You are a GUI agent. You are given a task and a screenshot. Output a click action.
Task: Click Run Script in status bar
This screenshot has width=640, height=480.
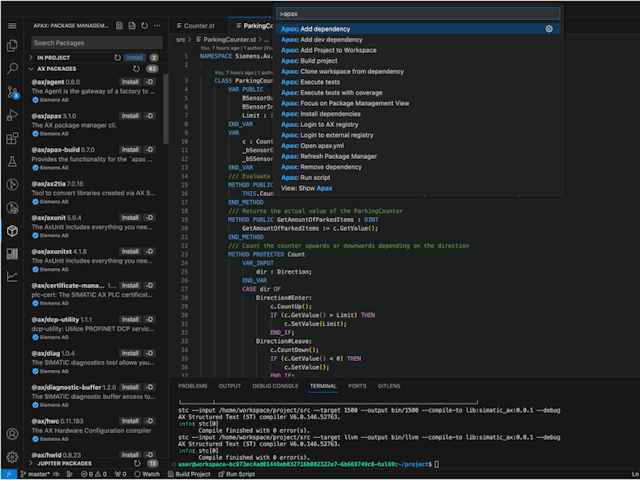(237, 474)
